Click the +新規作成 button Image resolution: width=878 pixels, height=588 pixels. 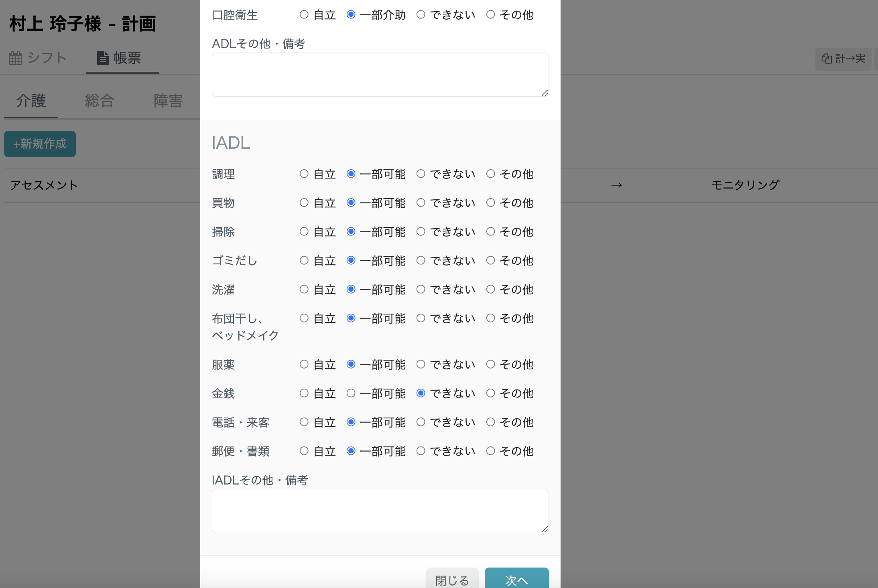(40, 144)
